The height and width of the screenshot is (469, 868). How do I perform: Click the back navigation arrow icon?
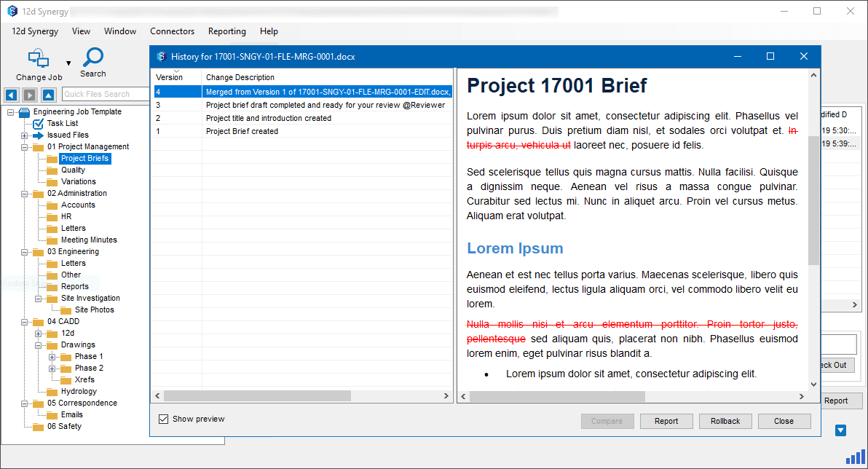tap(11, 95)
